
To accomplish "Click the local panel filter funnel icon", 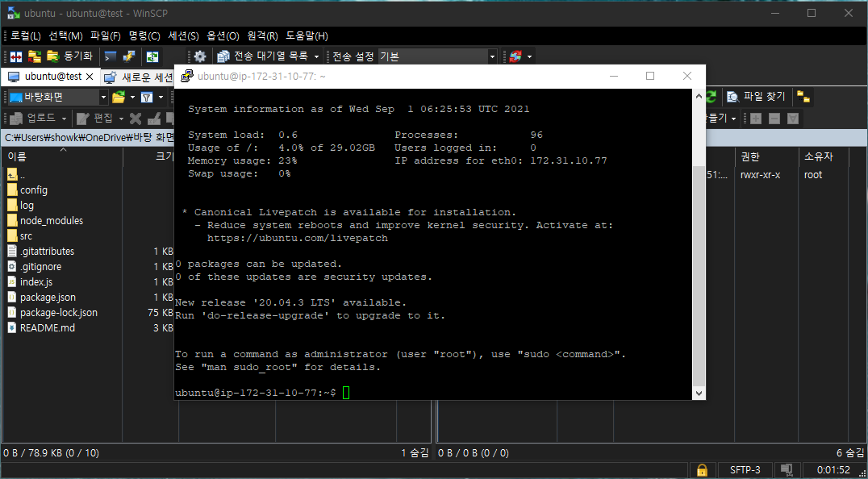I will [x=147, y=98].
